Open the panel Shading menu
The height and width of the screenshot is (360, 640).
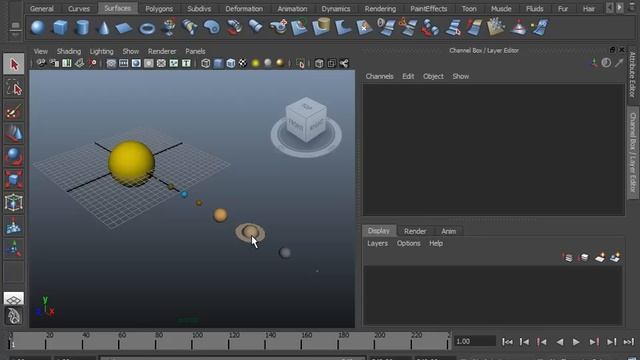point(69,51)
